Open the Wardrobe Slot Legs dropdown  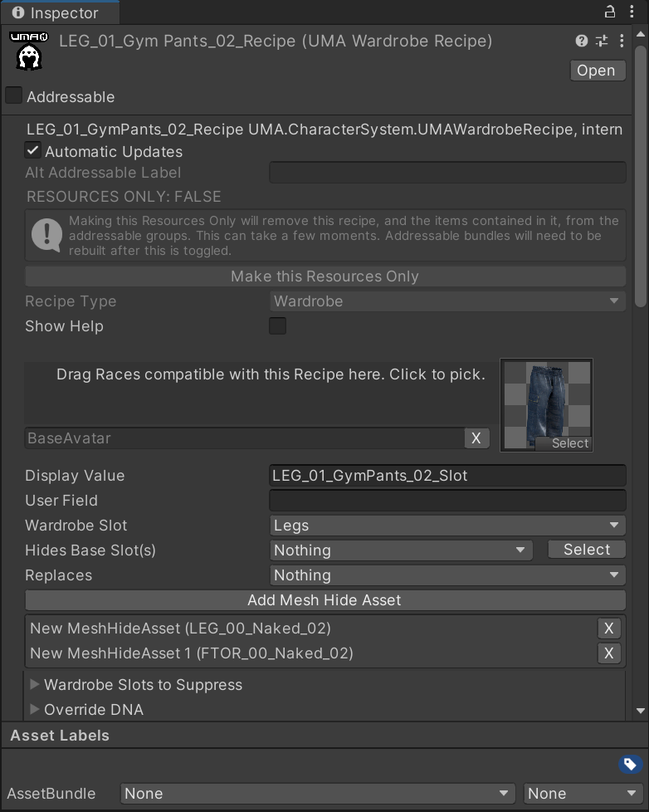pos(447,525)
